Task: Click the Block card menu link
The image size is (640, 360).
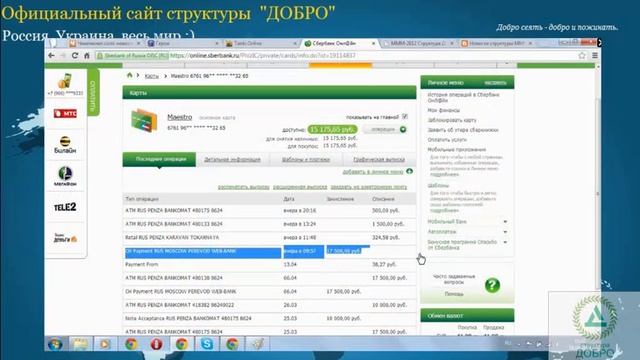Action: click(x=452, y=120)
